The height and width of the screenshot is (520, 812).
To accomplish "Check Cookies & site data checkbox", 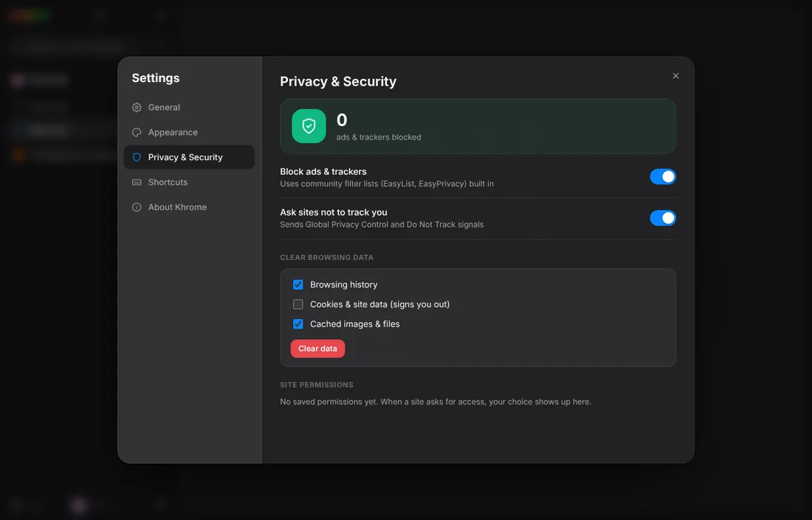I will pos(297,304).
